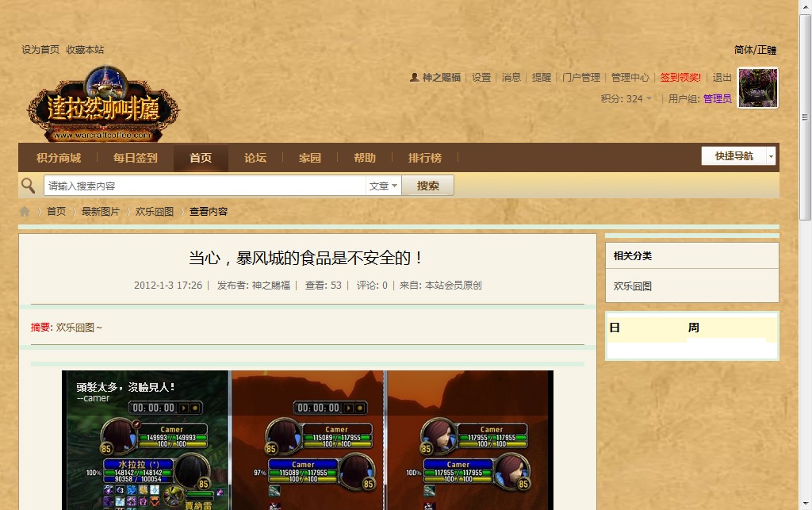Screen dimensions: 812x510
Task: Click the article title 当心，暴风城的食品是不安全的
Action: pyautogui.click(x=307, y=257)
